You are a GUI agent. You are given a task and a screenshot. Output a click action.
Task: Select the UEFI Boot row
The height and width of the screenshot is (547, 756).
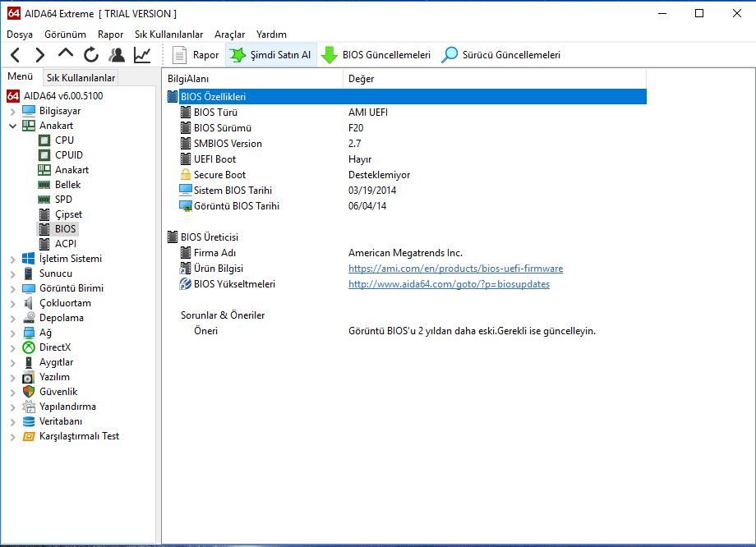click(x=406, y=159)
